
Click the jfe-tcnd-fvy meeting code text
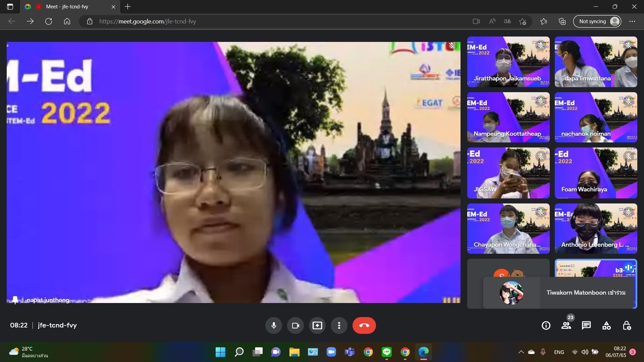click(x=57, y=325)
